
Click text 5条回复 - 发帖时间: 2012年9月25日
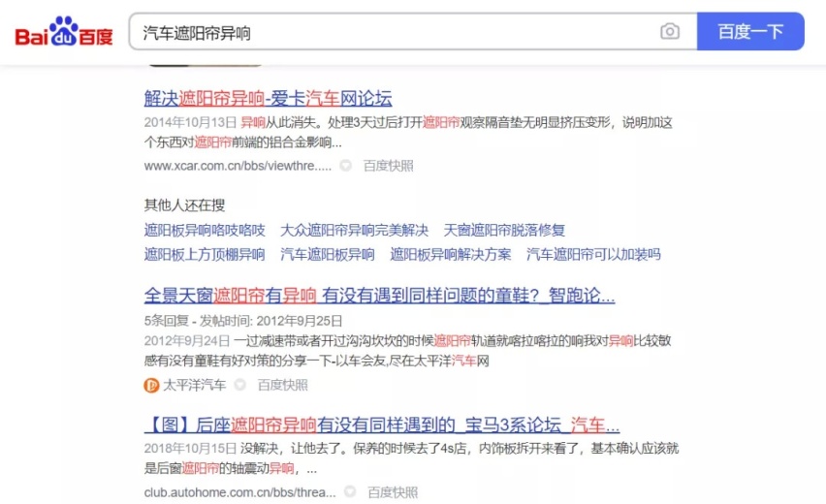pos(243,321)
